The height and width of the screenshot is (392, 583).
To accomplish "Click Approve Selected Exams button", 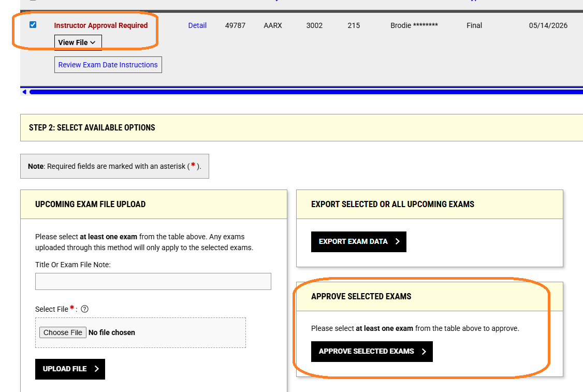I will pyautogui.click(x=372, y=352).
